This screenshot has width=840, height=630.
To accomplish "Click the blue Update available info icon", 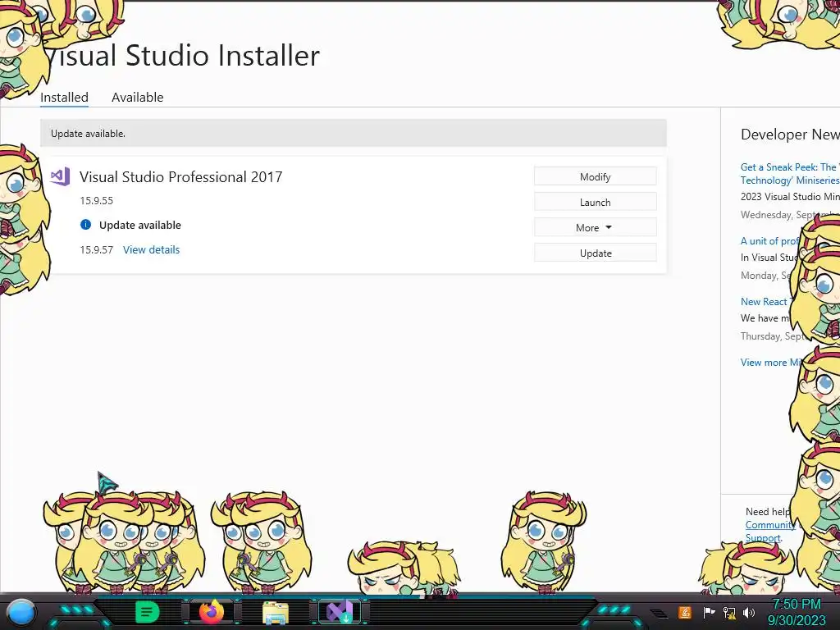I will tap(85, 225).
